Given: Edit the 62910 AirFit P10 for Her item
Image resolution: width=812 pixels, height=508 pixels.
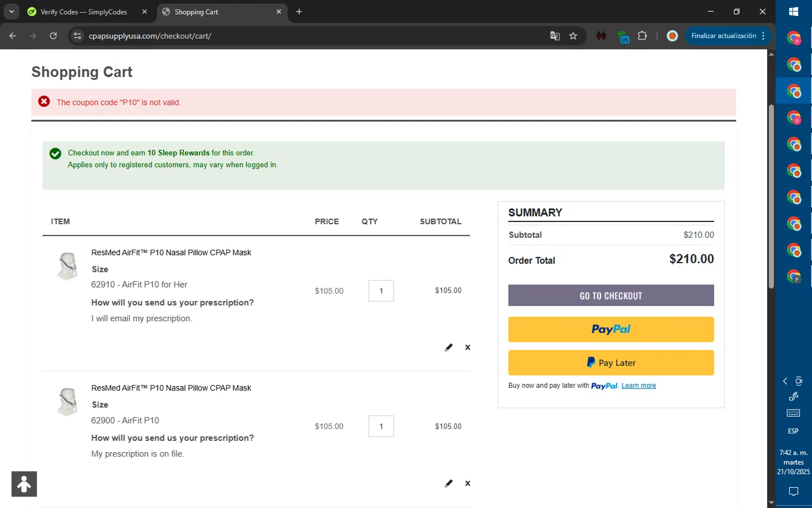Looking at the screenshot, I should tap(448, 347).
